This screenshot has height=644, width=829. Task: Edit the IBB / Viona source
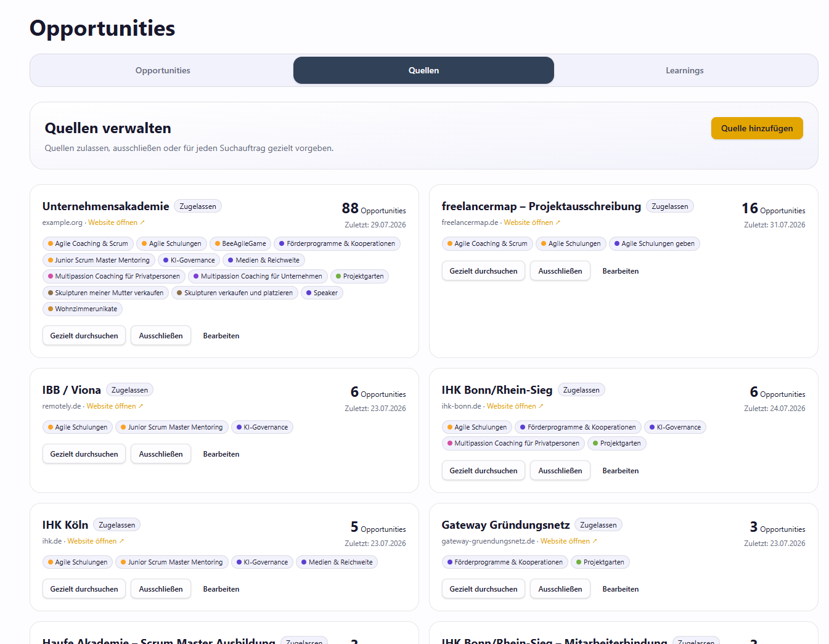click(221, 454)
